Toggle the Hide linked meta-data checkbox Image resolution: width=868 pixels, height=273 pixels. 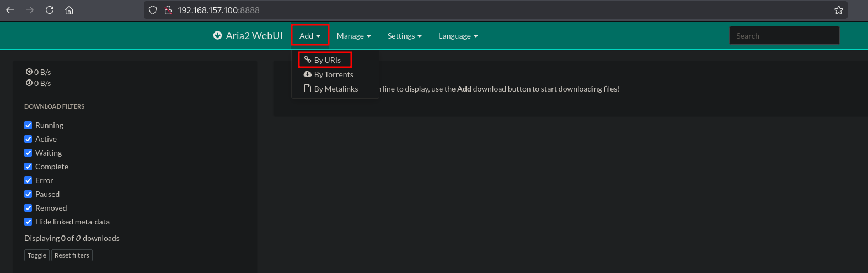pyautogui.click(x=28, y=222)
